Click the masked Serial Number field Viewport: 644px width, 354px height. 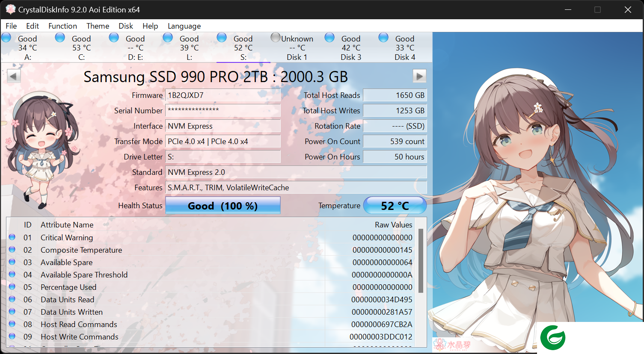click(223, 111)
